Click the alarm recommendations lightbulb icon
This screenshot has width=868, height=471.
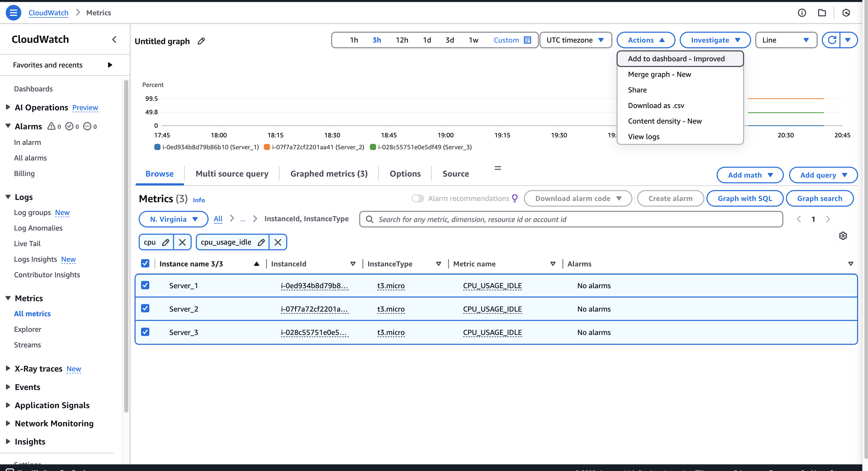(515, 198)
